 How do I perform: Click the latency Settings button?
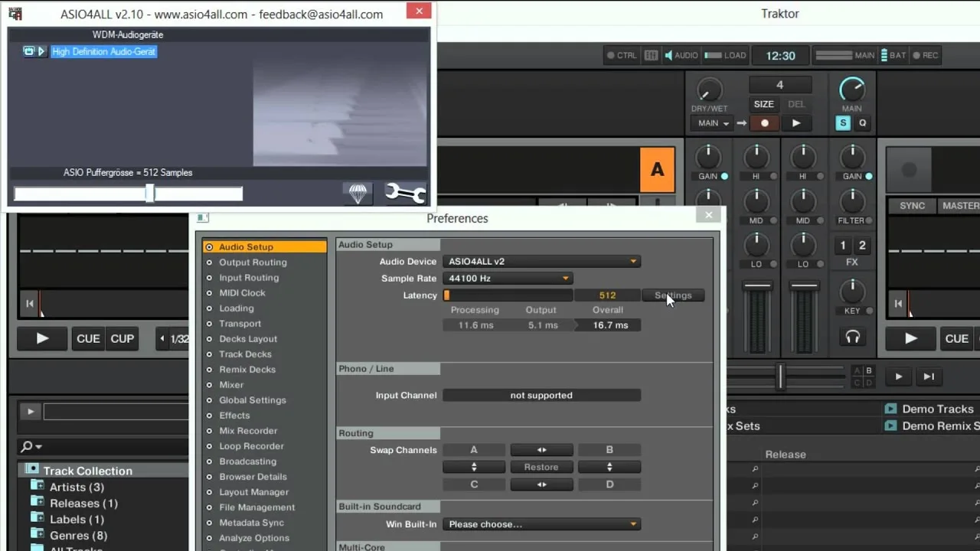click(x=673, y=295)
